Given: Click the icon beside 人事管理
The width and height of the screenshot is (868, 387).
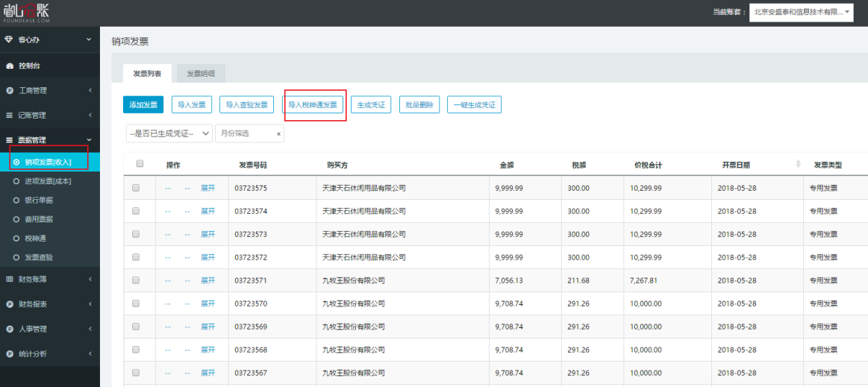Looking at the screenshot, I should (10, 329).
